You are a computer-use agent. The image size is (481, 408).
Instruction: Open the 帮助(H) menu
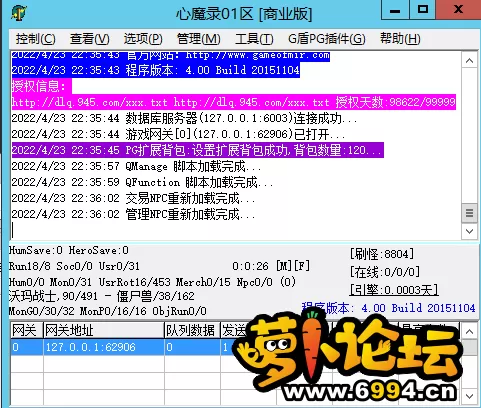pyautogui.click(x=400, y=39)
